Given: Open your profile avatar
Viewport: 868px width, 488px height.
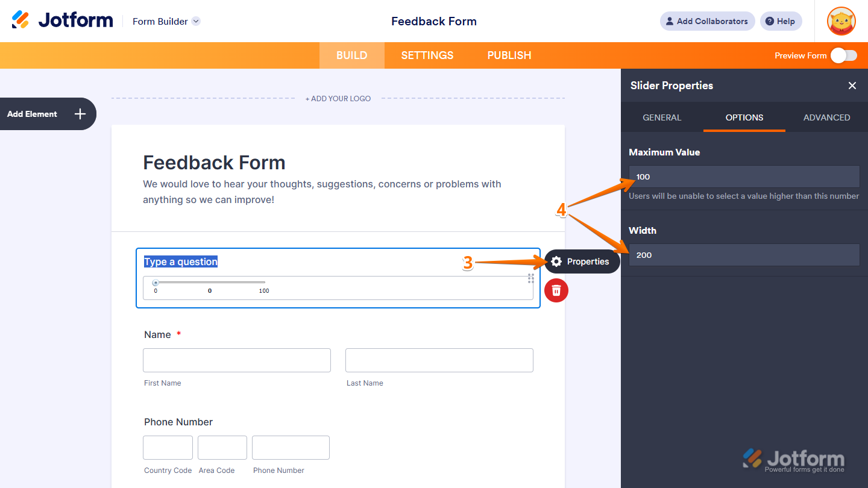Looking at the screenshot, I should 841,21.
